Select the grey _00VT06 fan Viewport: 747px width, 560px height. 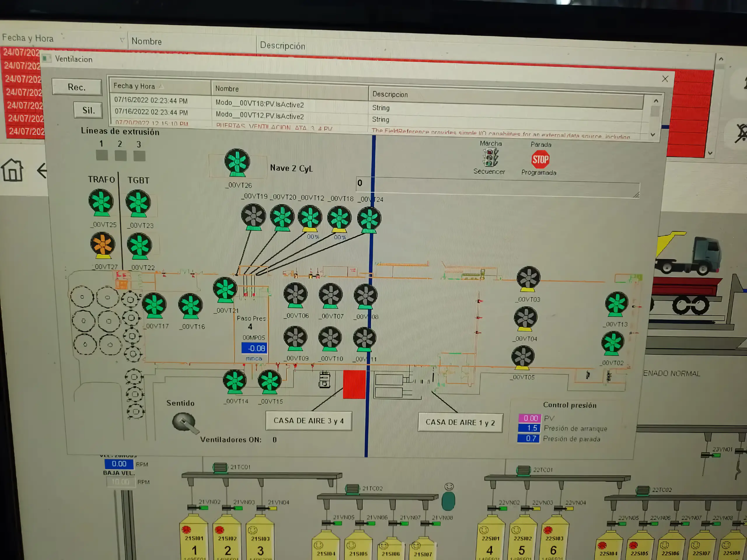(295, 295)
